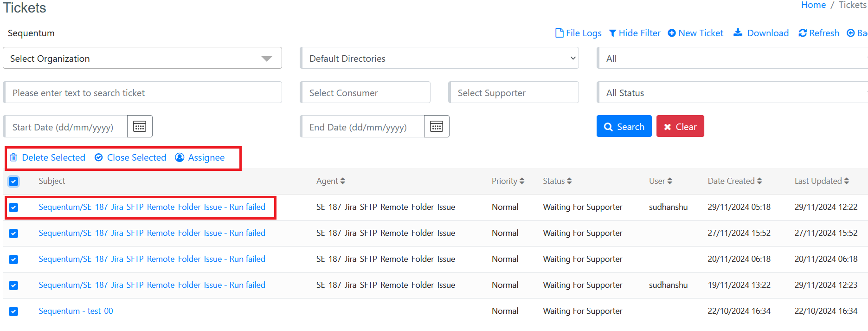This screenshot has width=868, height=331.
Task: Open ticket created 27/11/2024 15:52 subject link
Action: (x=152, y=233)
